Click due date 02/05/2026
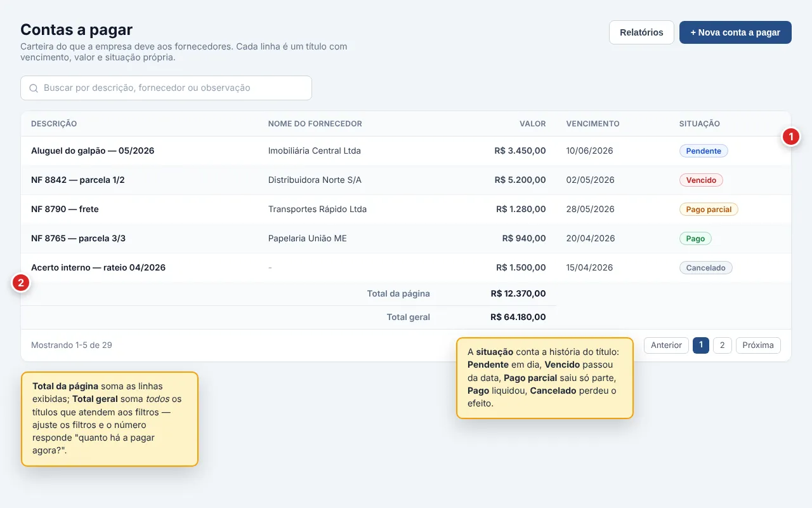 click(591, 180)
